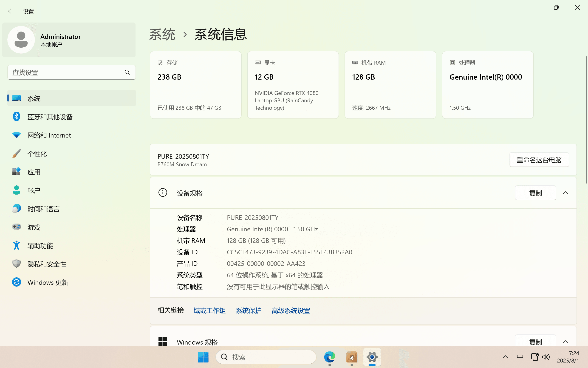Open the orange package app on taskbar
The width and height of the screenshot is (588, 368).
pyautogui.click(x=352, y=357)
